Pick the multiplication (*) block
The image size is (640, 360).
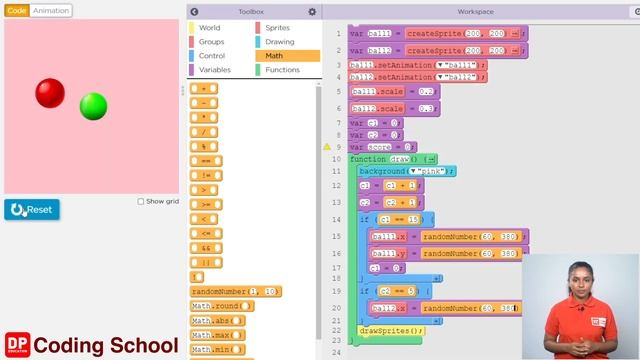204,118
